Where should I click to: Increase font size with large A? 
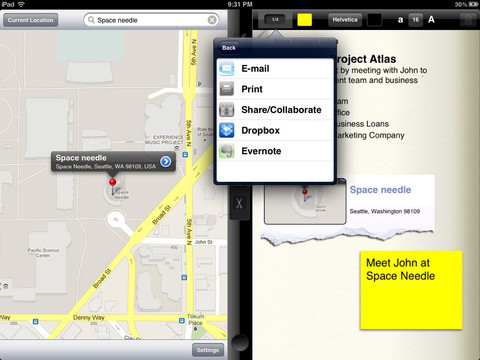click(431, 20)
